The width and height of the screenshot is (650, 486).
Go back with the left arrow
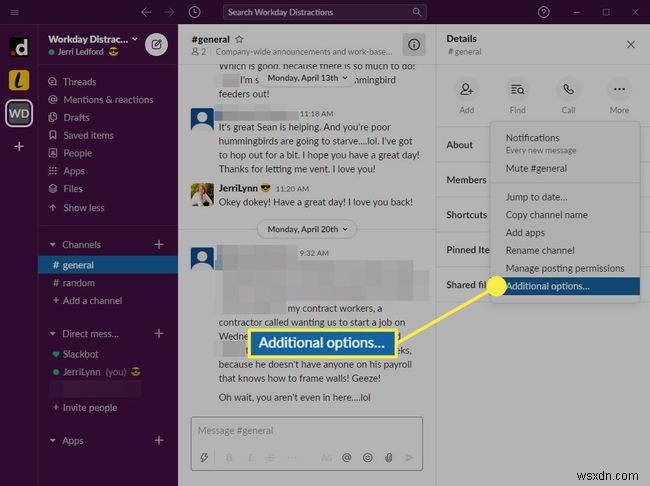[x=146, y=12]
